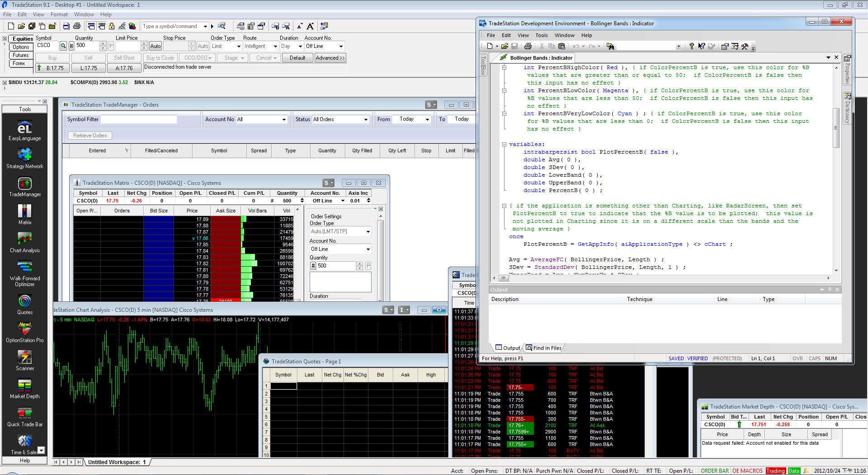Switch to the Find in Files tab

[x=543, y=348]
